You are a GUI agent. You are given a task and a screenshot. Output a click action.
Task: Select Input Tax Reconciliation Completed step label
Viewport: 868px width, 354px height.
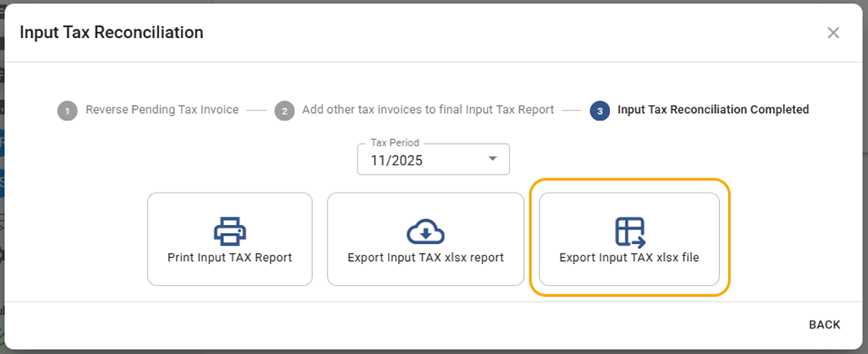713,110
